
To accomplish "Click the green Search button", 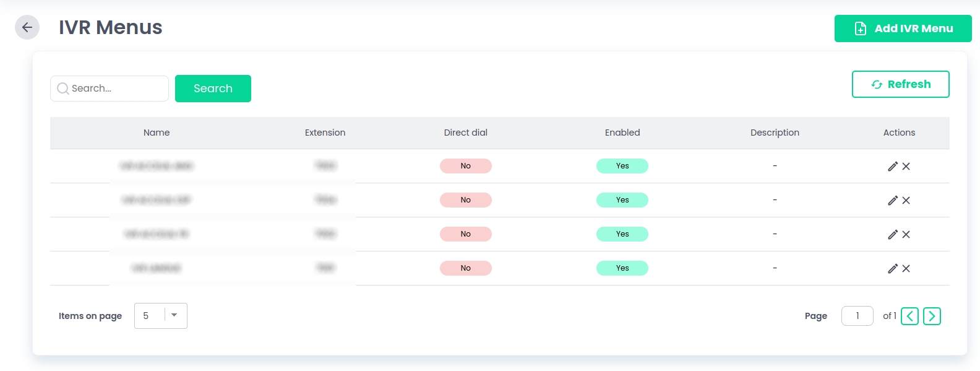I will coord(213,89).
